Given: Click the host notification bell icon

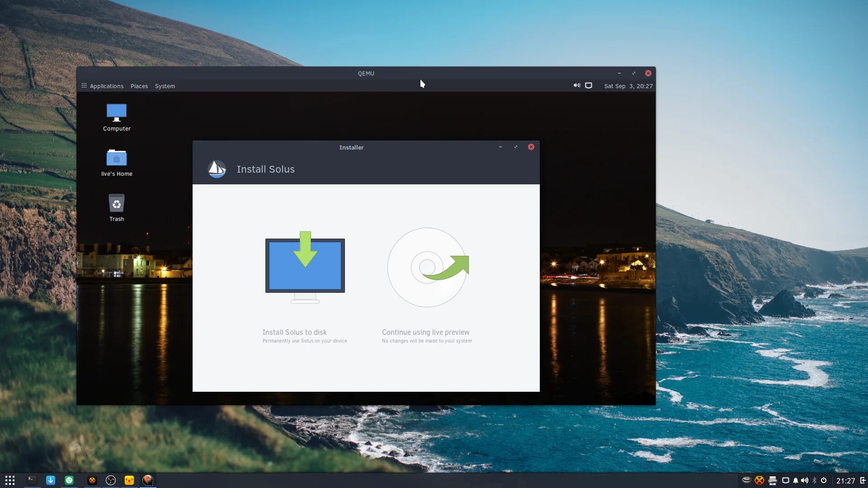Looking at the screenshot, I should point(796,480).
